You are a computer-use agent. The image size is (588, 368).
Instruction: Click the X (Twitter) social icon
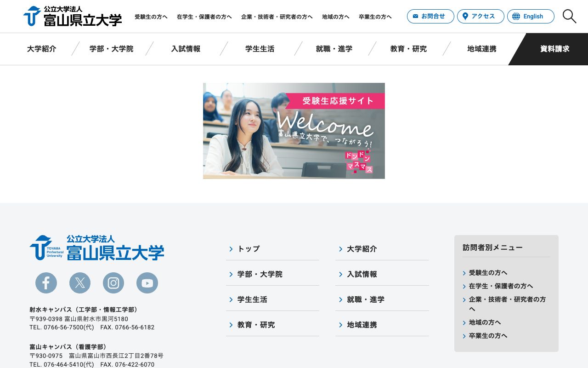pyautogui.click(x=79, y=282)
